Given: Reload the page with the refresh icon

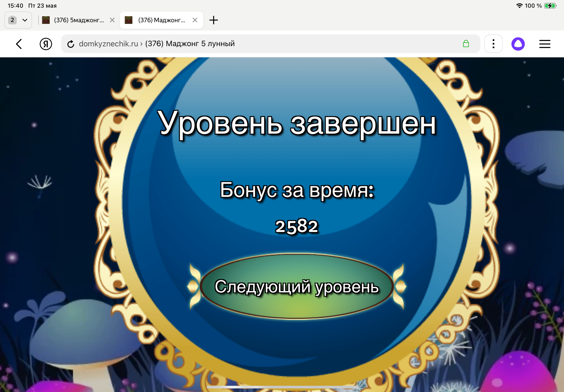Looking at the screenshot, I should pyautogui.click(x=71, y=44).
